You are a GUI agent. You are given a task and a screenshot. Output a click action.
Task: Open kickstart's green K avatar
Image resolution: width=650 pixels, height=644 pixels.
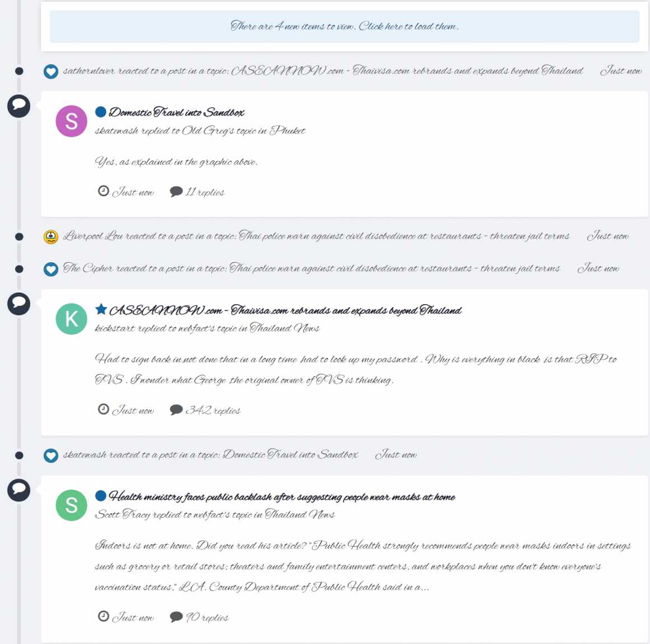click(x=72, y=319)
